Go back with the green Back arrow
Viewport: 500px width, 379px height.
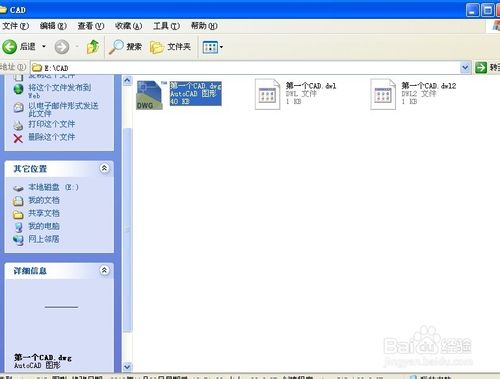(10, 47)
